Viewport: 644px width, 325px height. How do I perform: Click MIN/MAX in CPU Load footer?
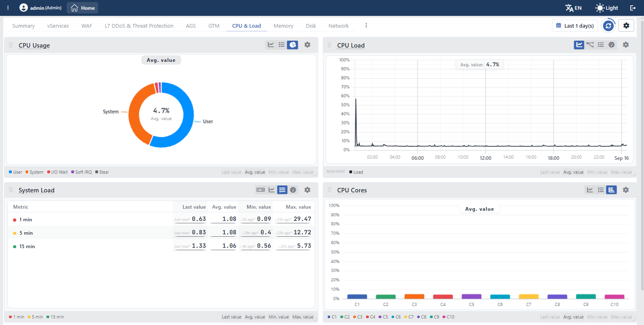coord(336,172)
